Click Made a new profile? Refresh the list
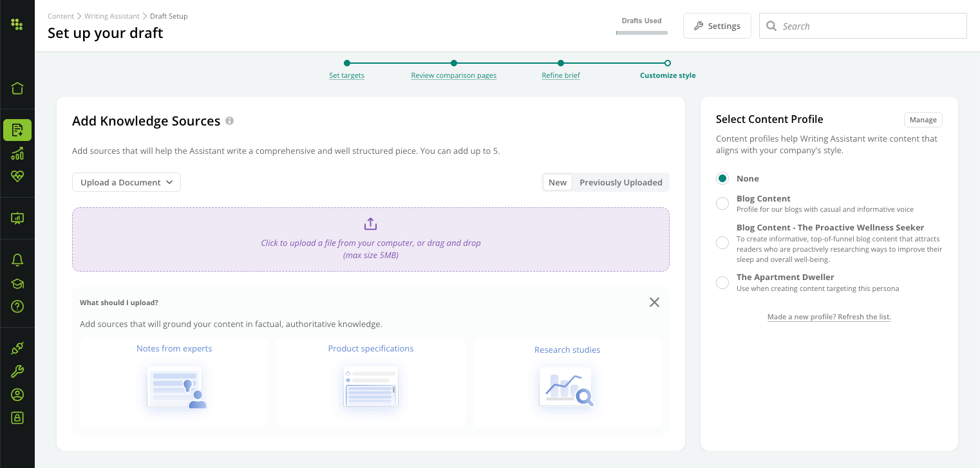980x468 pixels. [x=829, y=317]
